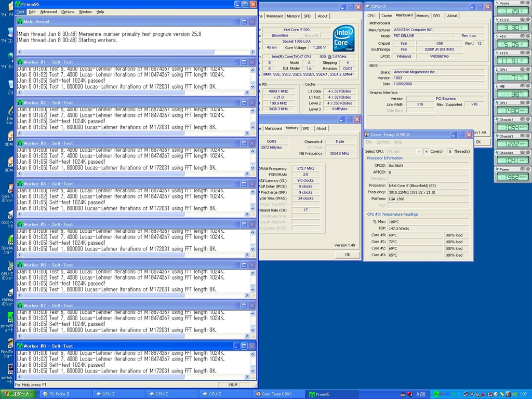Image resolution: width=532 pixels, height=399 pixels.
Task: Close the Power fan monitor panel
Action: 528,169
